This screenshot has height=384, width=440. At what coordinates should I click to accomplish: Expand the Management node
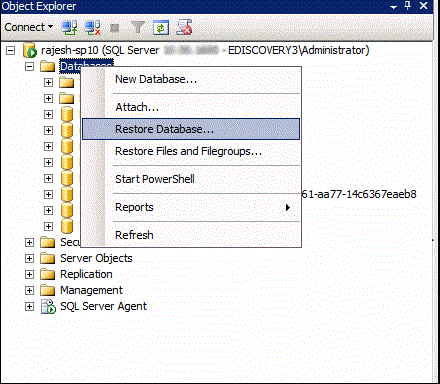pyautogui.click(x=29, y=290)
